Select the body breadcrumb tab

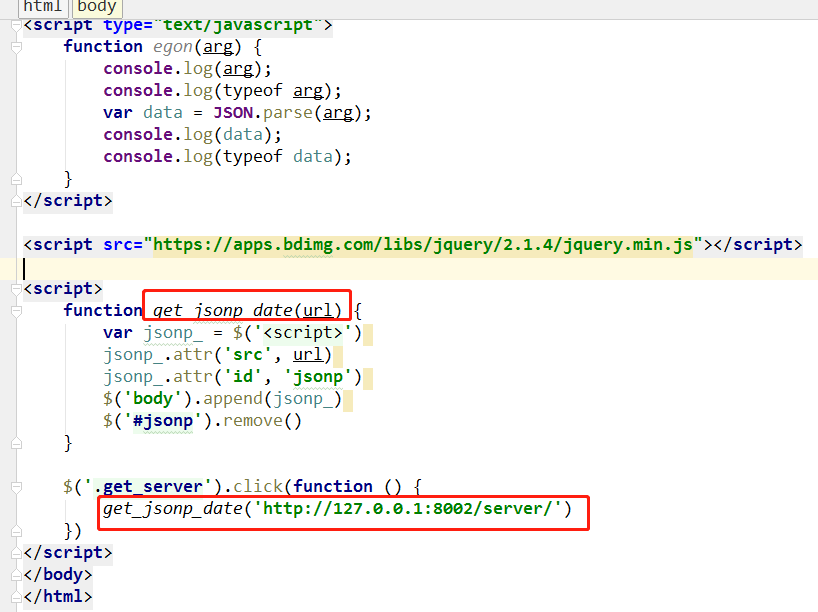tap(97, 7)
